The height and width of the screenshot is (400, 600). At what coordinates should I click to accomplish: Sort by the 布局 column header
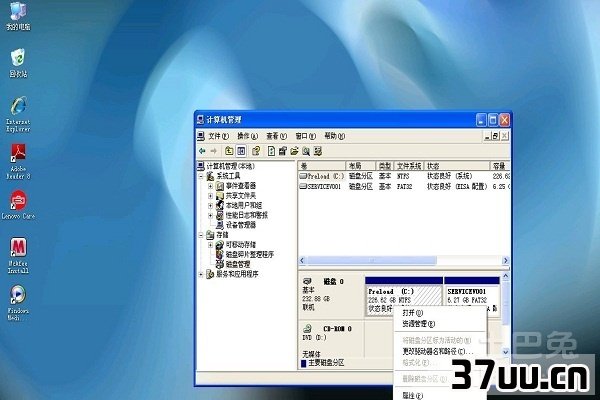pos(361,166)
